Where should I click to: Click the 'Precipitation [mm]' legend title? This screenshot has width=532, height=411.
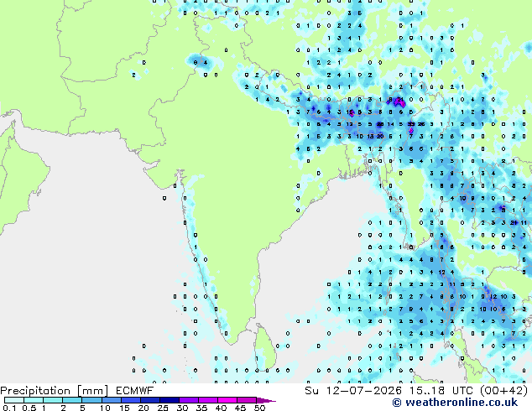click(55, 391)
